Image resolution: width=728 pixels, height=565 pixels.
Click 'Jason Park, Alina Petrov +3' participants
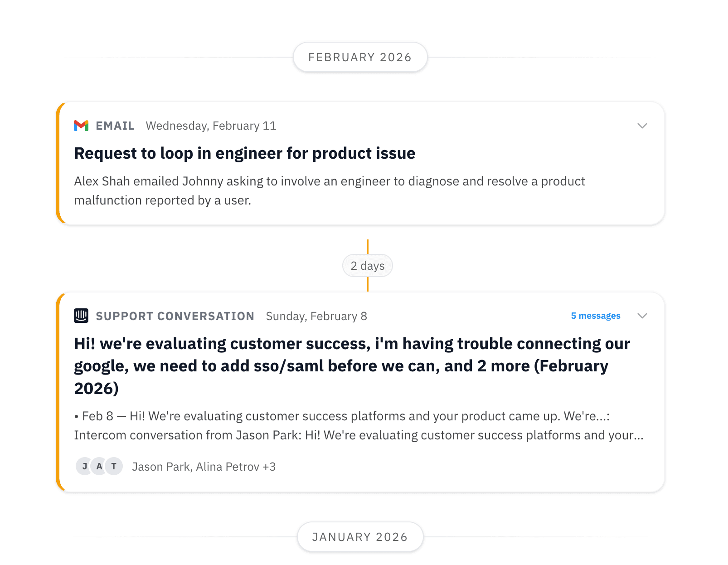204,467
